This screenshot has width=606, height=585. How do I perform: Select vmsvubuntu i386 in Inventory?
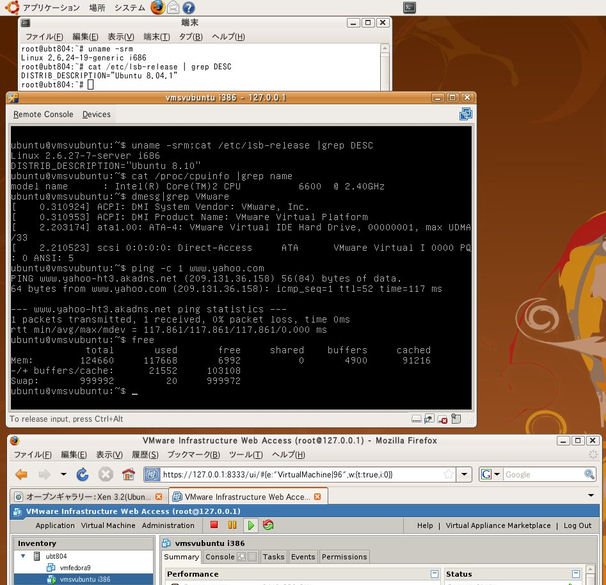[85, 579]
